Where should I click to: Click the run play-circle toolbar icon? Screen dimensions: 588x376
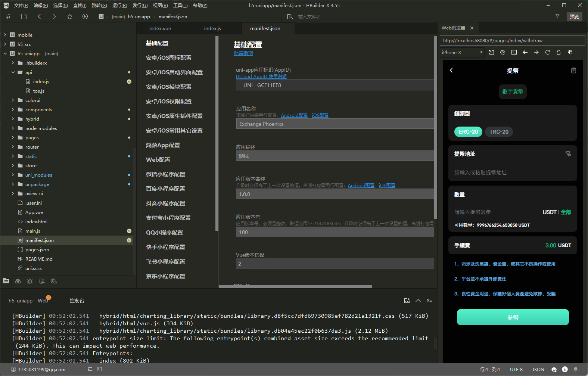pos(85,16)
